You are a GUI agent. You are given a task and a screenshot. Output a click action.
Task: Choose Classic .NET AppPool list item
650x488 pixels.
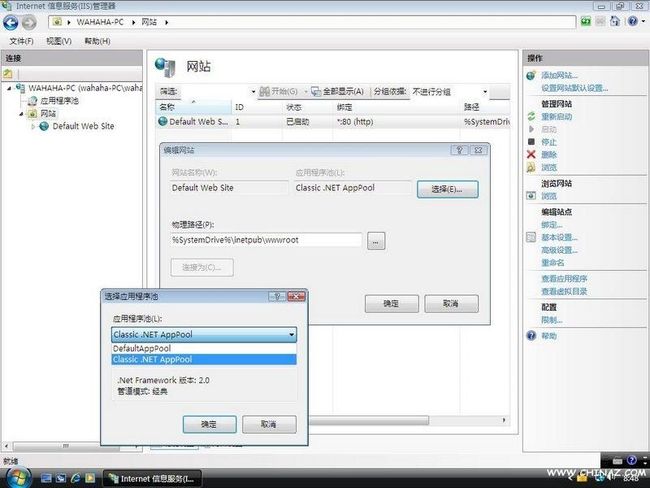pyautogui.click(x=204, y=359)
